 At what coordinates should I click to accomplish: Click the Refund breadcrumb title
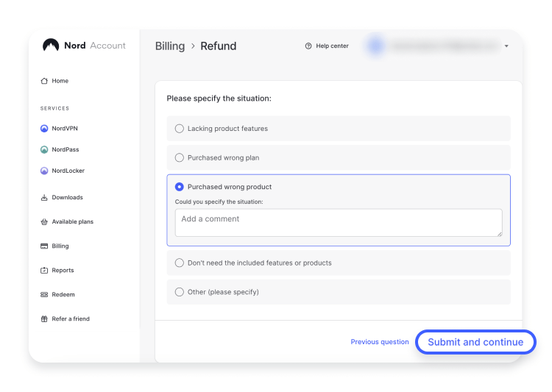(x=219, y=46)
